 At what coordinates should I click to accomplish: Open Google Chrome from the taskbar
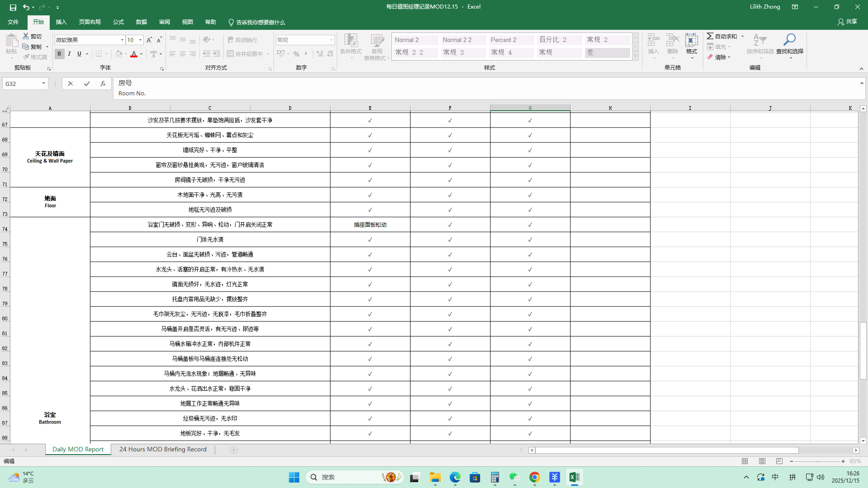[x=534, y=477]
